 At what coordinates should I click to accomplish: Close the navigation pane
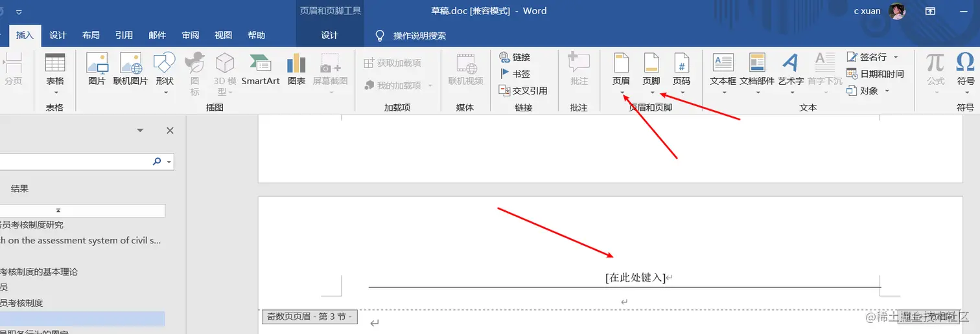(x=170, y=131)
